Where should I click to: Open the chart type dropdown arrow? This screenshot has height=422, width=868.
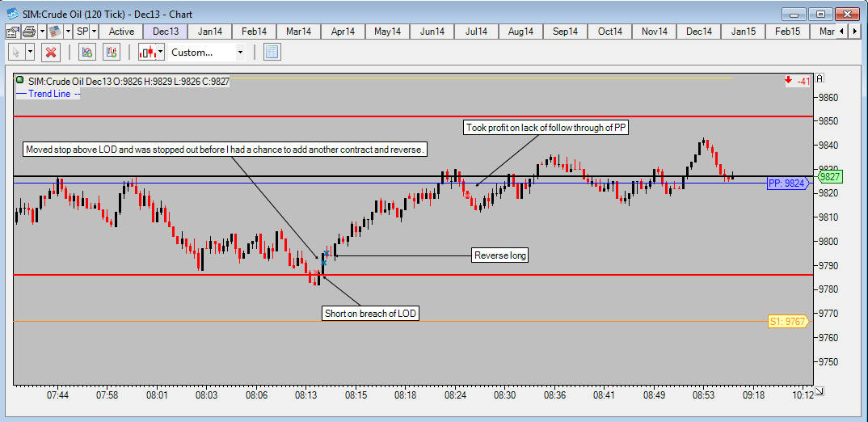(x=161, y=53)
